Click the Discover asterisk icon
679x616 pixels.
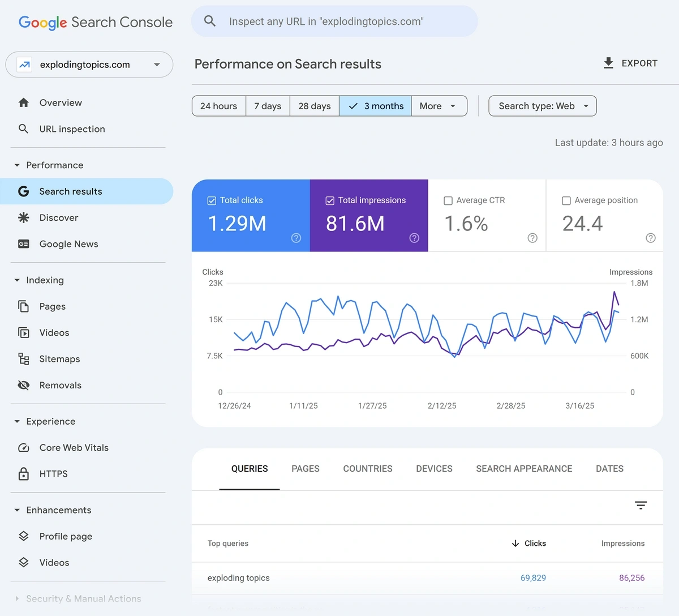click(24, 217)
